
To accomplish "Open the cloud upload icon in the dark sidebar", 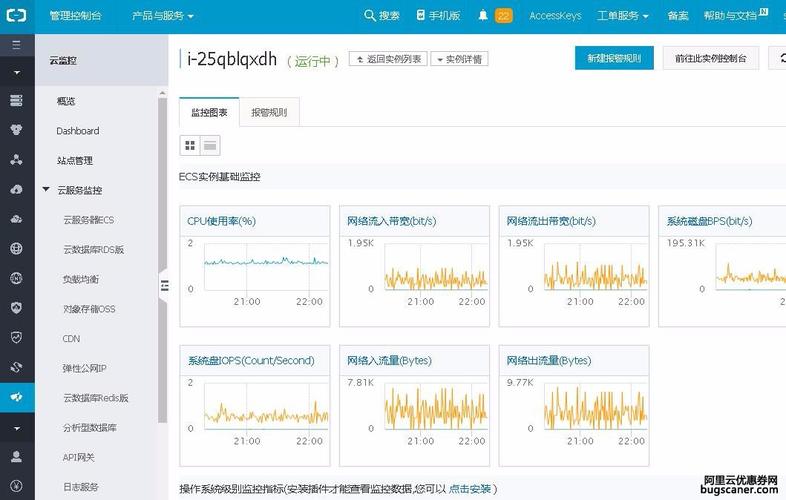I will 17,189.
